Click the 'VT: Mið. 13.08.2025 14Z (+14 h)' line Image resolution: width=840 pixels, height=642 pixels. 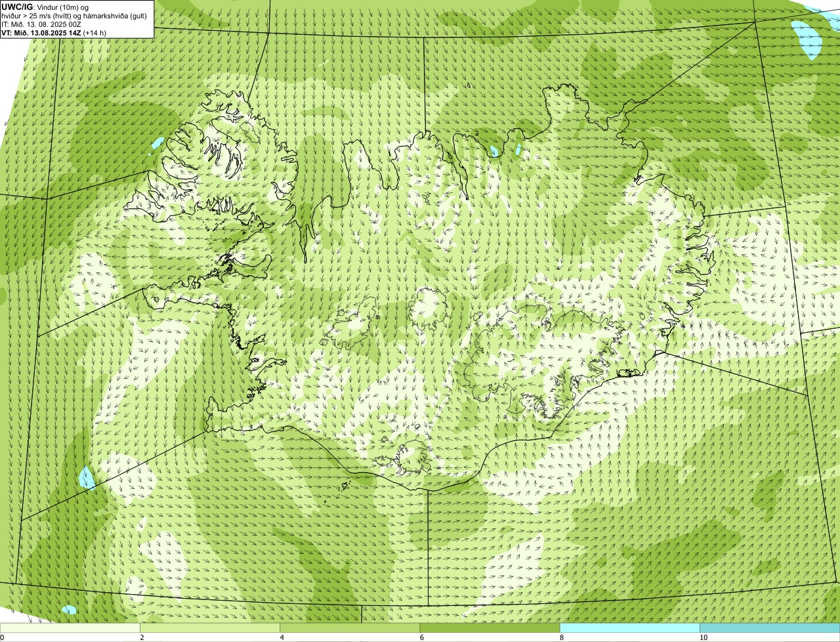[x=54, y=33]
